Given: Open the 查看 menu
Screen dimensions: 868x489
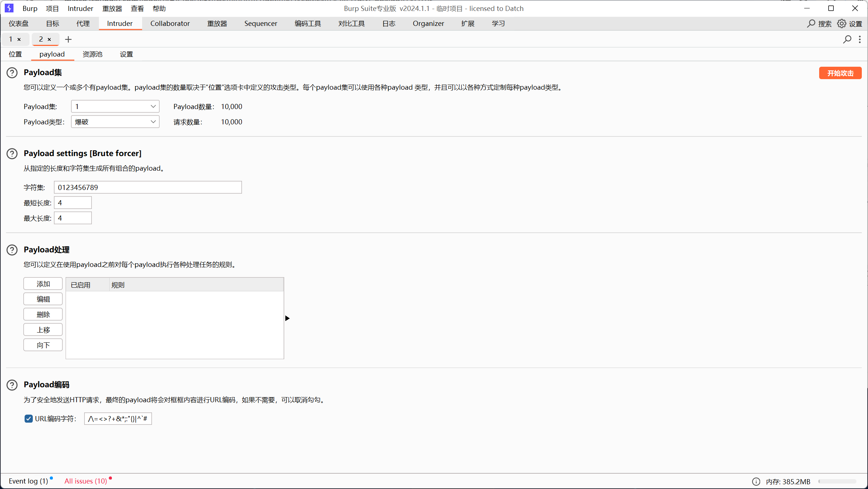Looking at the screenshot, I should pos(137,8).
